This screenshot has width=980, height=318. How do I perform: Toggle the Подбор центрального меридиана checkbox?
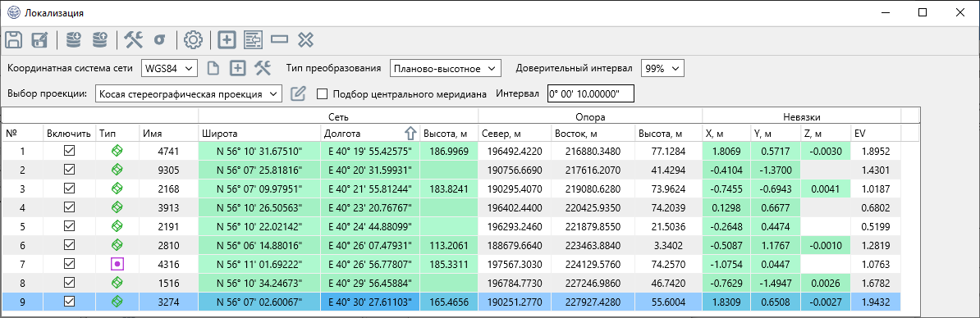(323, 94)
